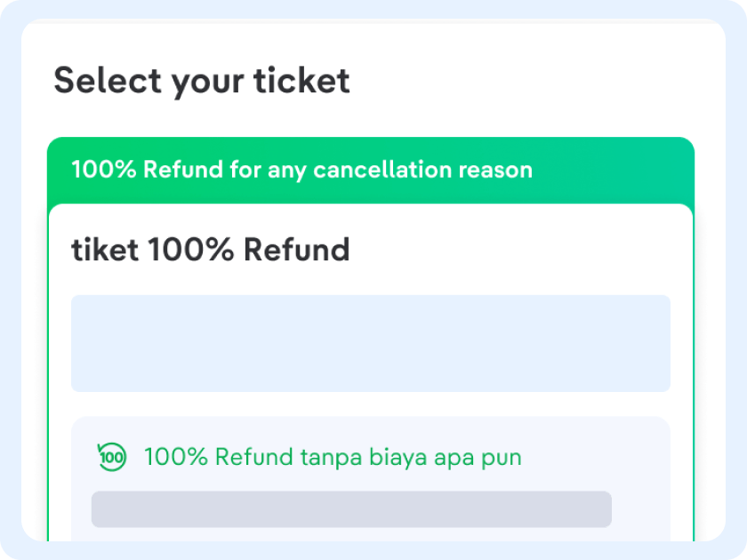Click the "Select your ticket" heading

(x=202, y=81)
